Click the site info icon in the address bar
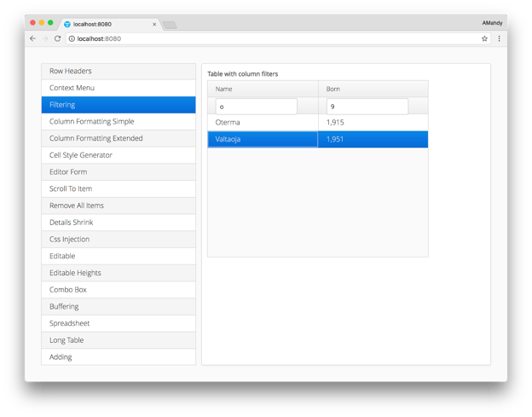532x417 pixels. [72, 38]
